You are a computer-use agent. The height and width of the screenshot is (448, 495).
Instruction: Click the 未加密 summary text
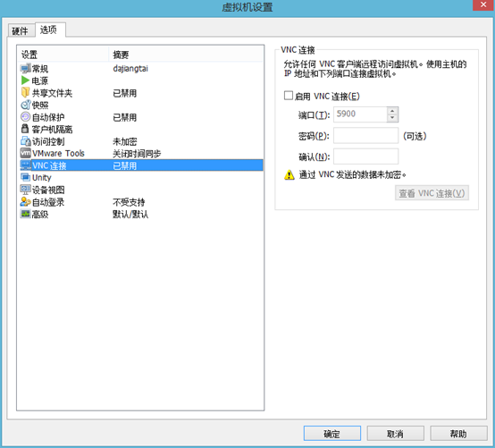click(125, 141)
